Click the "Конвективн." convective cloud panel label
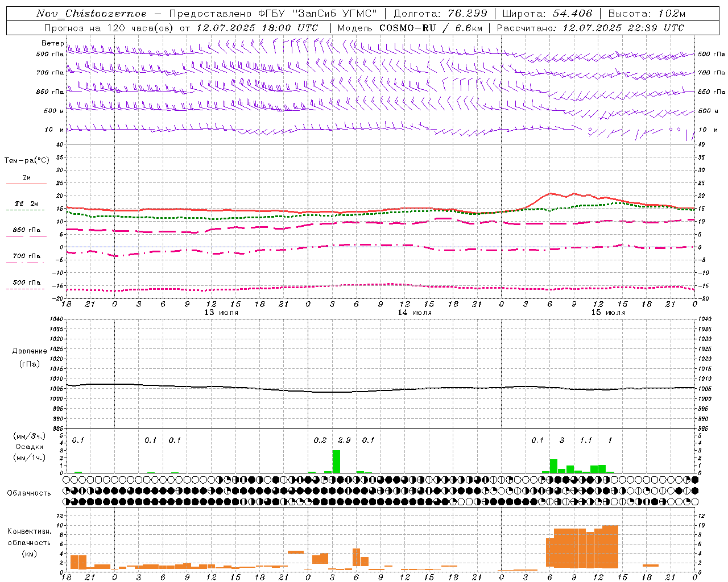The height and width of the screenshot is (582, 728). [30, 531]
